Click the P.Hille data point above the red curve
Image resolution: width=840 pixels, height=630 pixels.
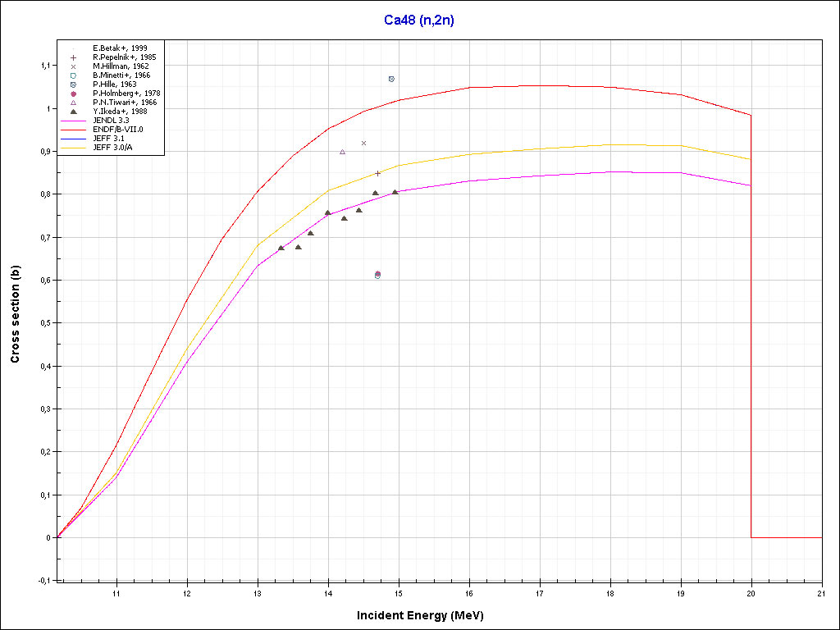coord(391,79)
